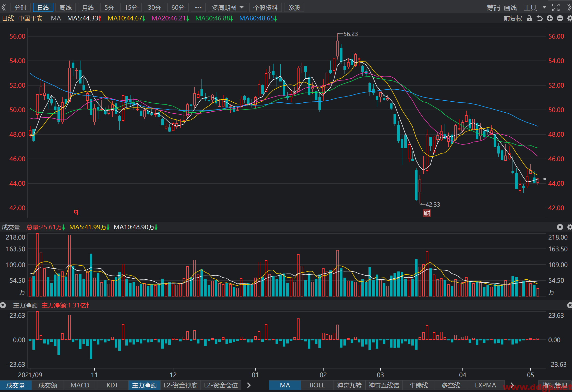Viewport: 572px width, 392px height.
Task: Zoom out chart with minus icon
Action: (x=560, y=18)
